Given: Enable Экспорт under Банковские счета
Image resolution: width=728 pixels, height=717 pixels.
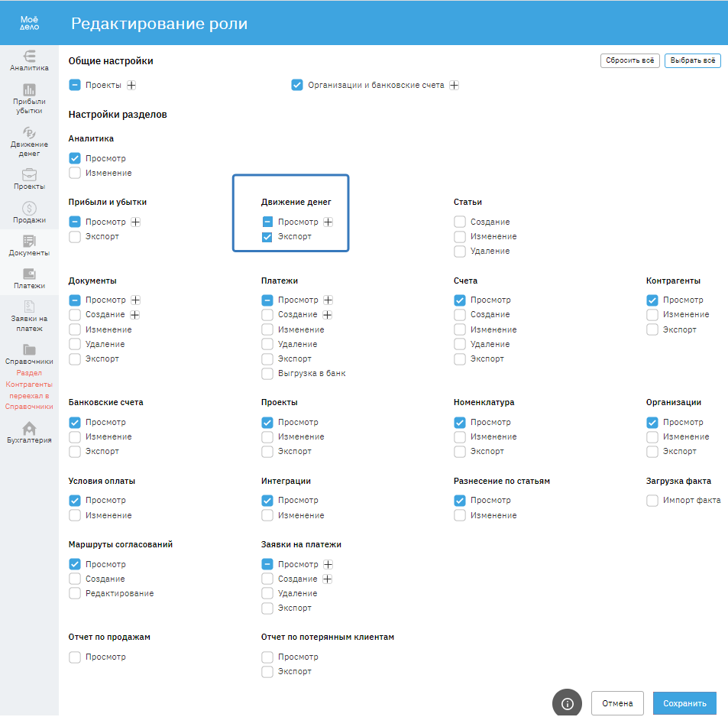Looking at the screenshot, I should tap(75, 451).
